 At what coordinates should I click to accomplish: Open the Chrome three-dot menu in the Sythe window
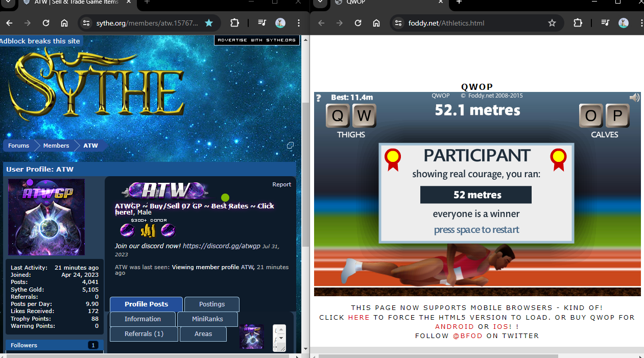point(299,23)
